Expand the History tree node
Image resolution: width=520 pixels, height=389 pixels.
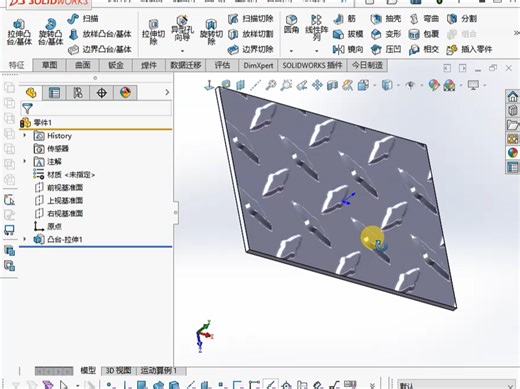(x=24, y=136)
